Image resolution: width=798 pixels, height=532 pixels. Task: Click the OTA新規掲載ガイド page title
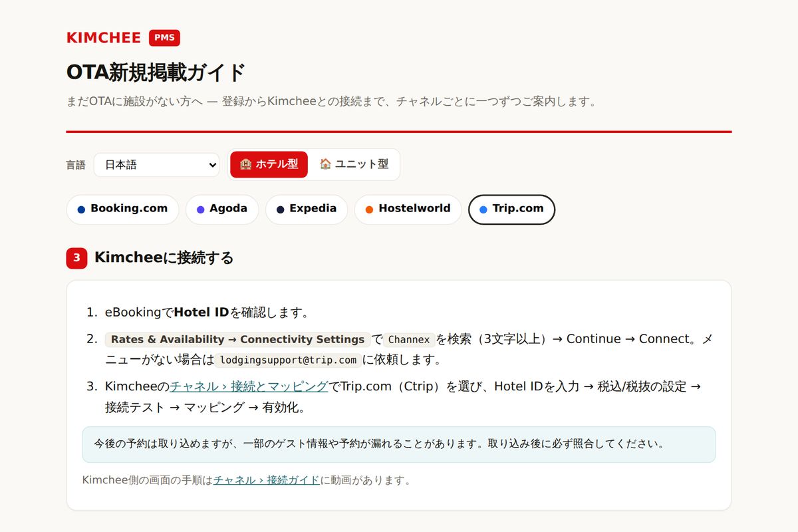156,72
